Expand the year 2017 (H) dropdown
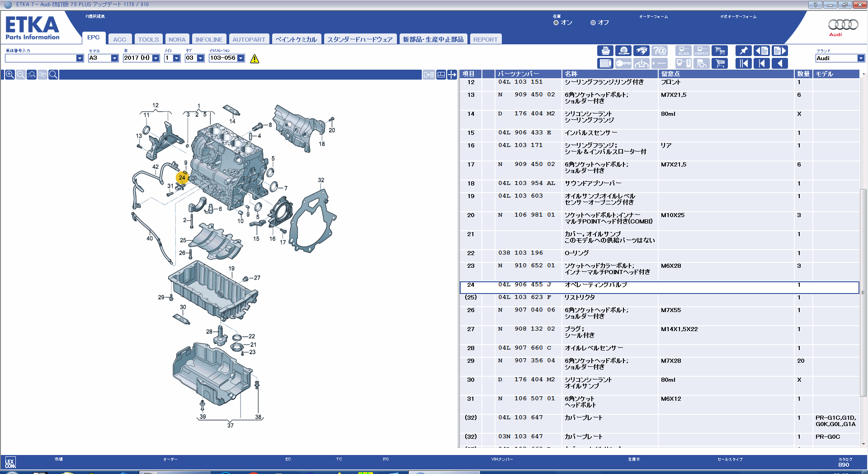This screenshot has width=868, height=474. (x=156, y=58)
